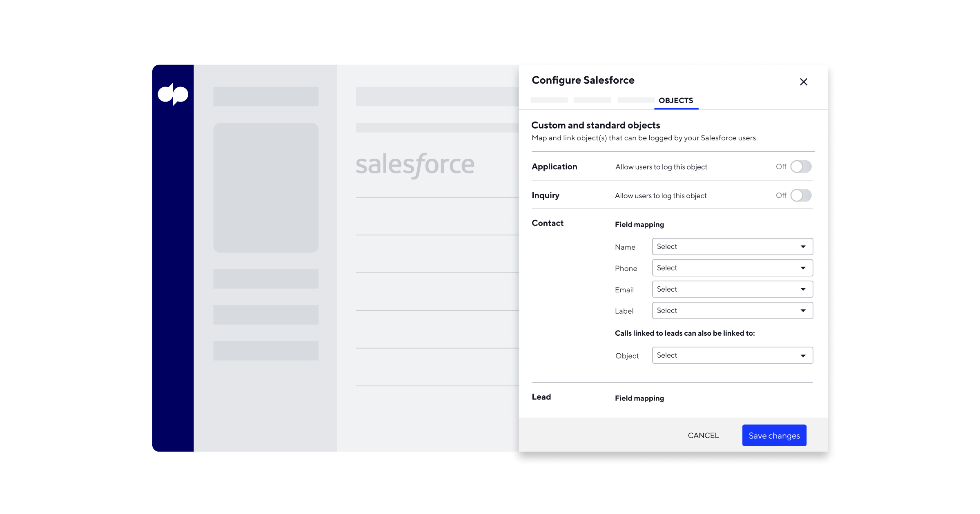Toggle Inquiry object logging switch
Image resolution: width=980 pixels, height=514 pixels.
coord(801,195)
